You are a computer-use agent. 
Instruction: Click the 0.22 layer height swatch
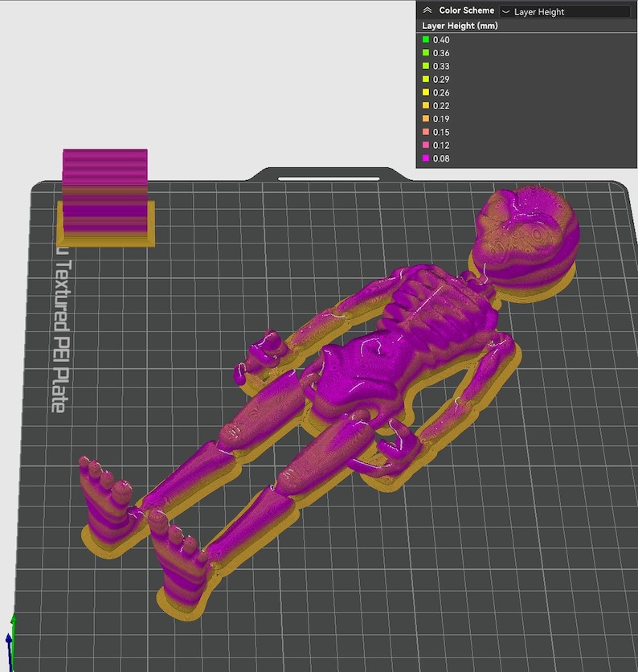[426, 105]
